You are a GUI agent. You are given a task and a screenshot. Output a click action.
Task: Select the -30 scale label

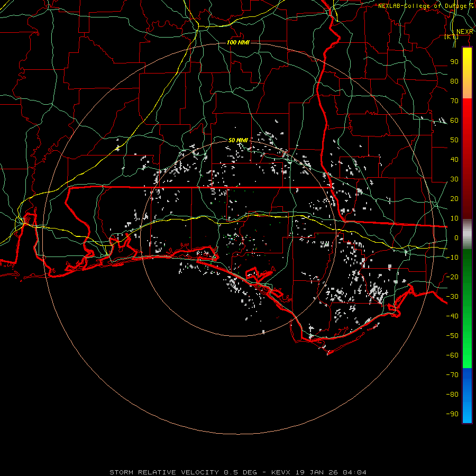452,297
